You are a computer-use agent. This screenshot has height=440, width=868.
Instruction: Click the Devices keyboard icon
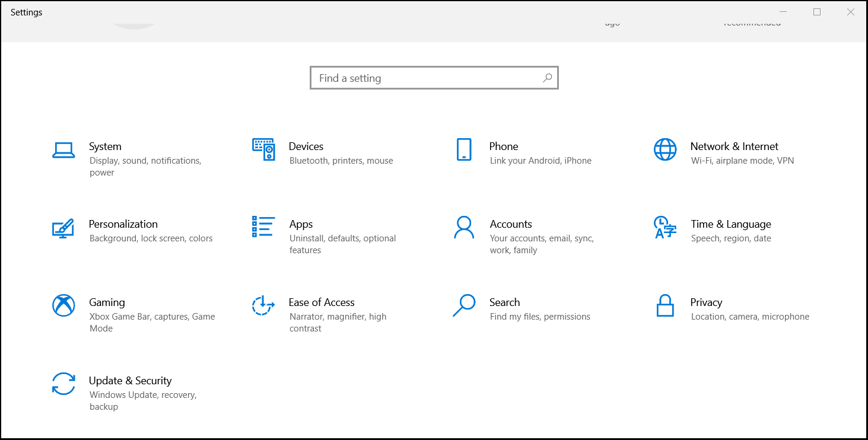[x=263, y=150]
